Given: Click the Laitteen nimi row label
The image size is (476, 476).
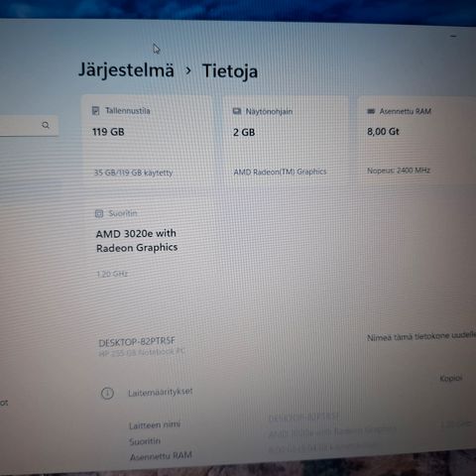Looking at the screenshot, I should [x=155, y=425].
